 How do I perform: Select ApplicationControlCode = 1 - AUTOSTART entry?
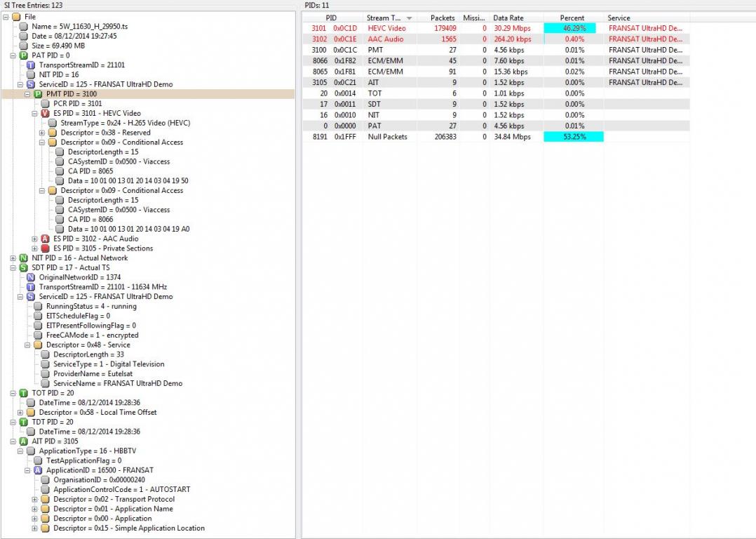[122, 490]
